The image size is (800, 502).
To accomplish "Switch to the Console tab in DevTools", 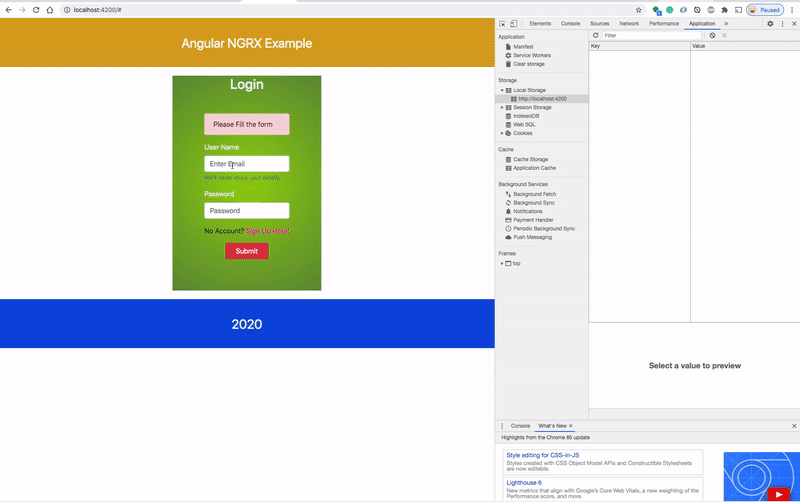I will pos(570,23).
